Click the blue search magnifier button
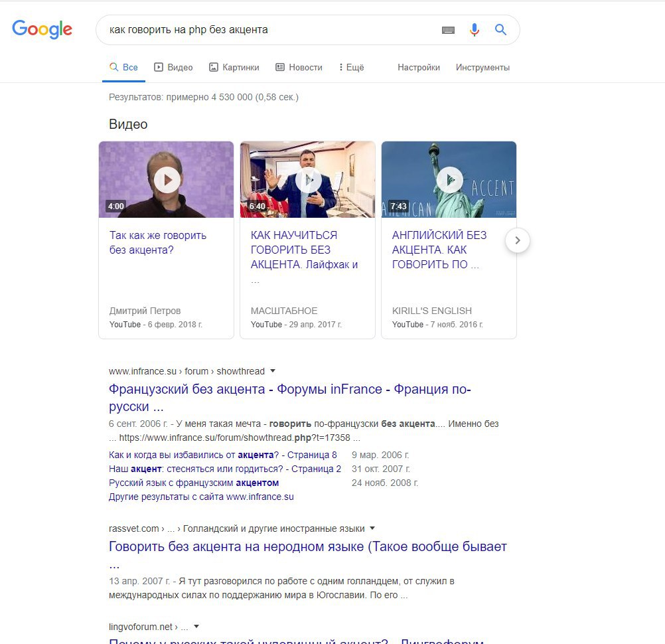Image resolution: width=665 pixels, height=644 pixels. tap(500, 29)
